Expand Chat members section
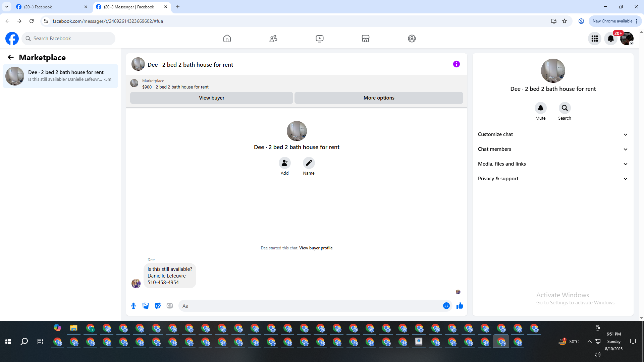 553,149
